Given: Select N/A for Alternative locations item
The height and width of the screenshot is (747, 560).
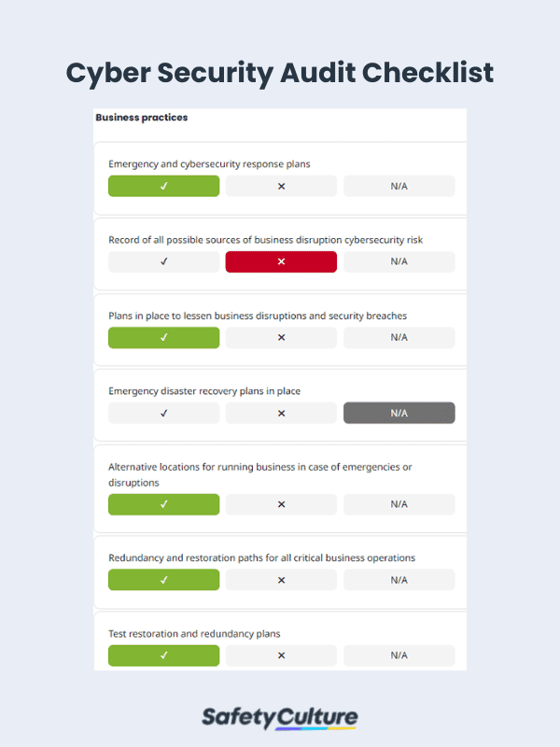Looking at the screenshot, I should tap(399, 504).
